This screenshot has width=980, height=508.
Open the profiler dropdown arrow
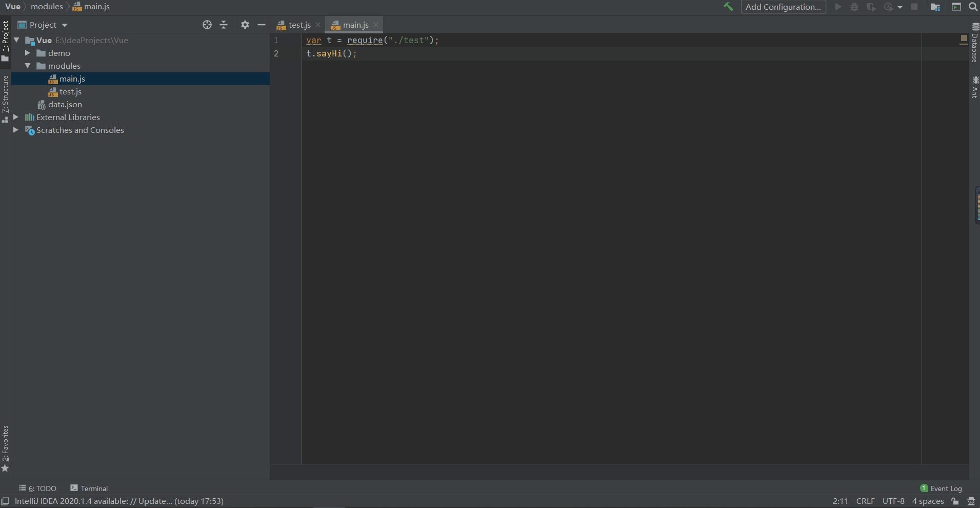click(900, 7)
